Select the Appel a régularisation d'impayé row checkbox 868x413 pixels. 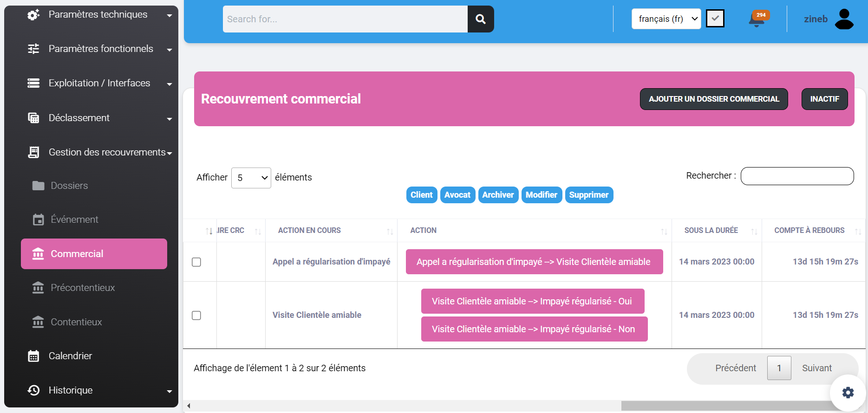196,262
